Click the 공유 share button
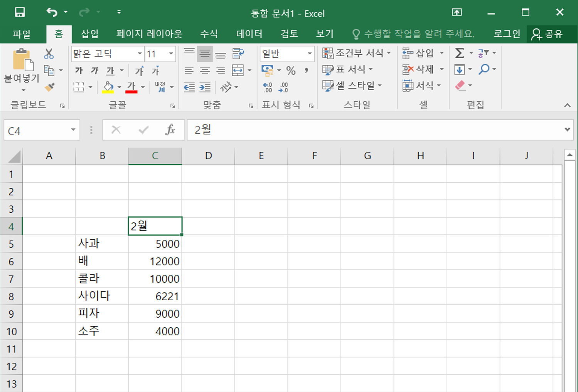The width and height of the screenshot is (578, 392). coord(548,34)
